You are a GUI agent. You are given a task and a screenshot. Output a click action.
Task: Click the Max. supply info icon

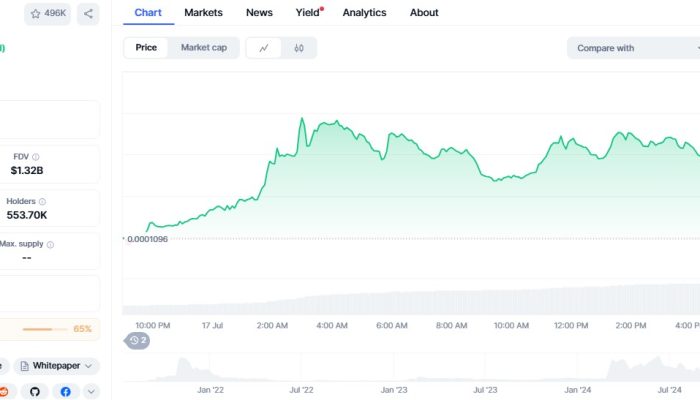[x=51, y=244]
